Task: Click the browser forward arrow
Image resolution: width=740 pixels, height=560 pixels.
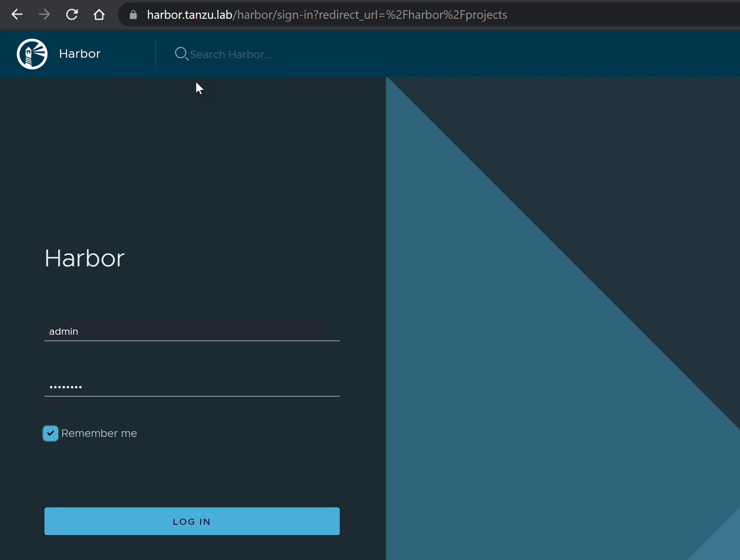Action: pyautogui.click(x=44, y=14)
